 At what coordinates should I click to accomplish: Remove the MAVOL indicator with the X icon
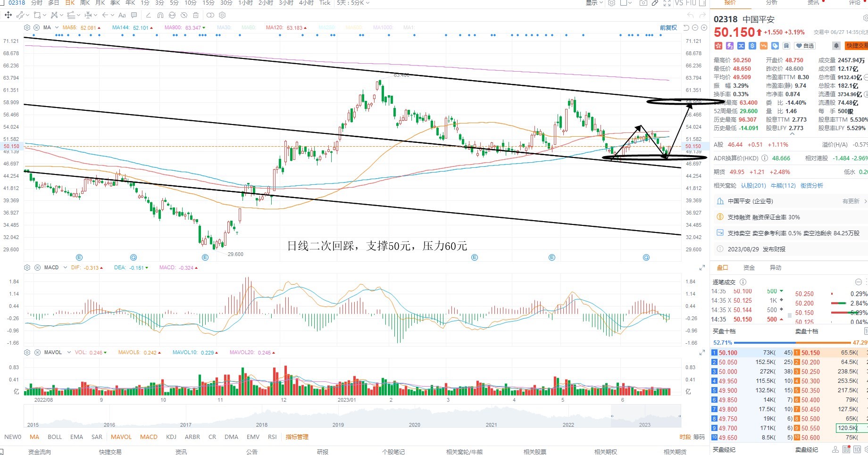point(37,353)
